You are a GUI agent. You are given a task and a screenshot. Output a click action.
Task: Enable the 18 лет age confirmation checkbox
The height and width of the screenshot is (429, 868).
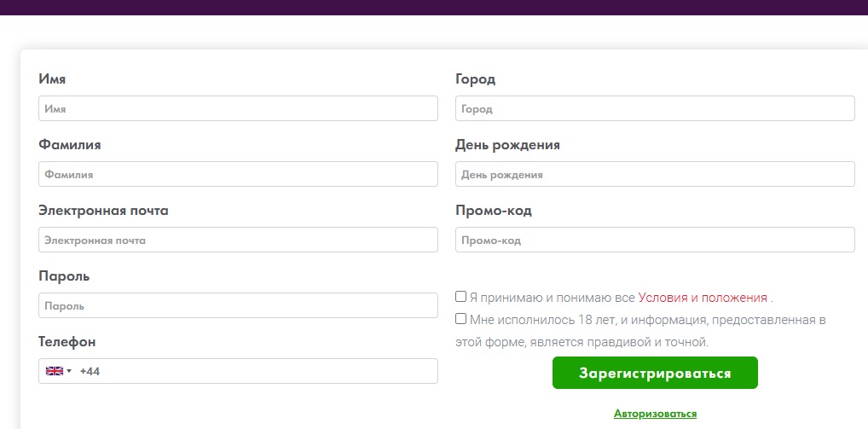[x=461, y=319]
